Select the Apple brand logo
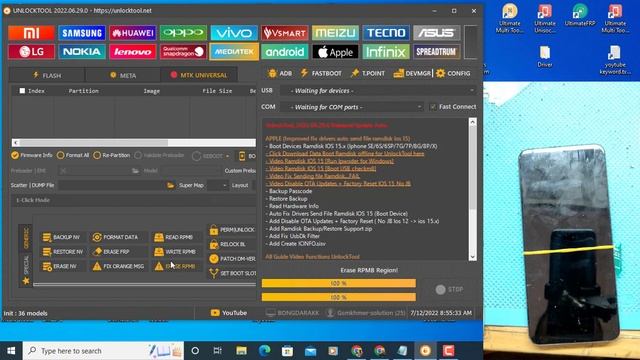Viewport: 640px width, 360px height. point(335,52)
